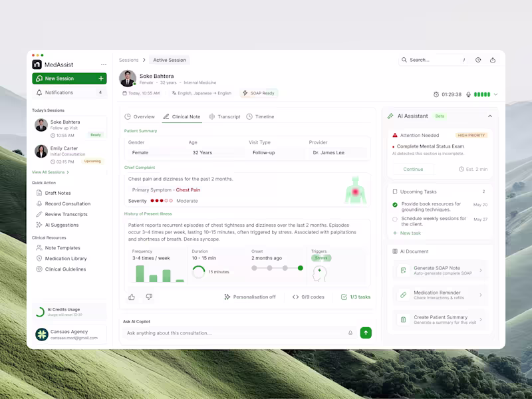Open Emily Carter's upcoming session
This screenshot has height=399, width=532.
click(x=70, y=154)
